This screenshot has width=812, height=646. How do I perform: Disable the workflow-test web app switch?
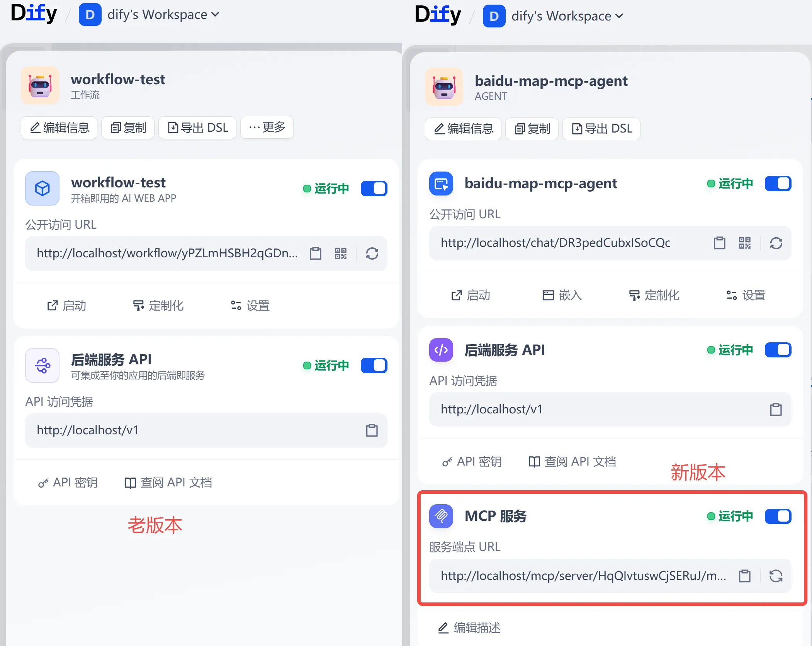pyautogui.click(x=374, y=189)
